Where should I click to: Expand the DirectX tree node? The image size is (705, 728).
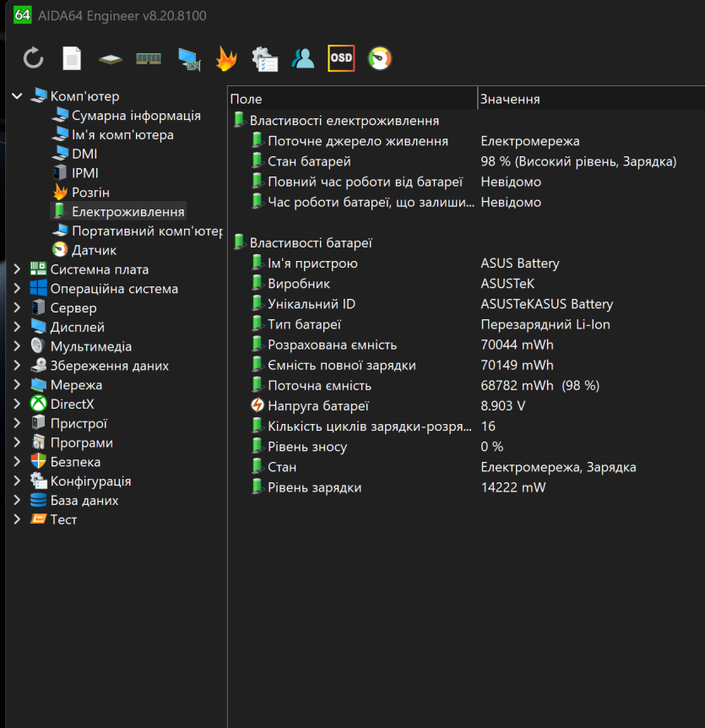pos(17,405)
